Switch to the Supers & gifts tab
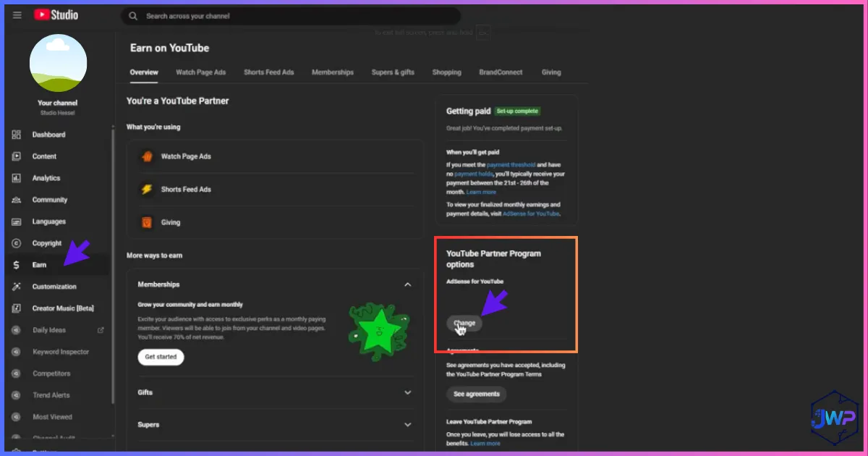The image size is (868, 456). point(393,72)
